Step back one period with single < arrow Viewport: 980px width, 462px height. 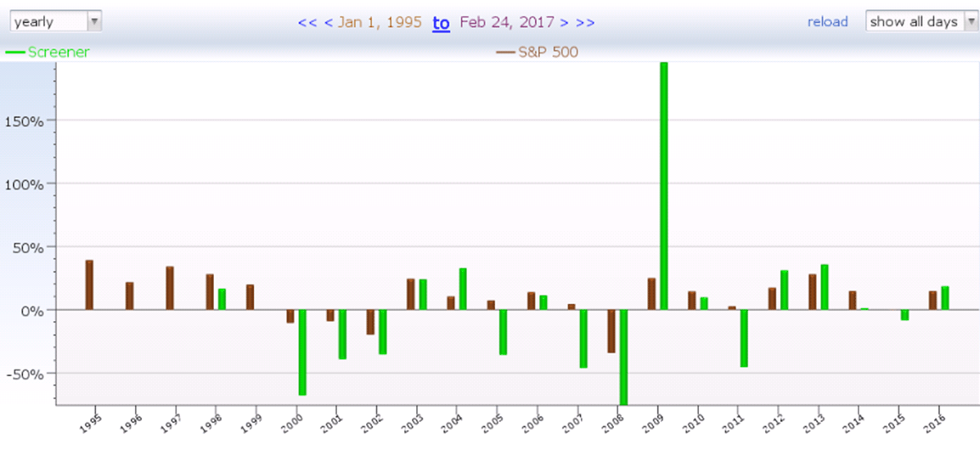(x=328, y=23)
